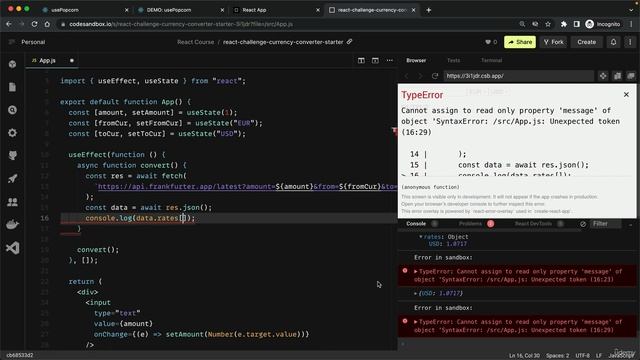This screenshot has height=360, width=640.
Task: Open preview in new window icon
Action: click(631, 76)
